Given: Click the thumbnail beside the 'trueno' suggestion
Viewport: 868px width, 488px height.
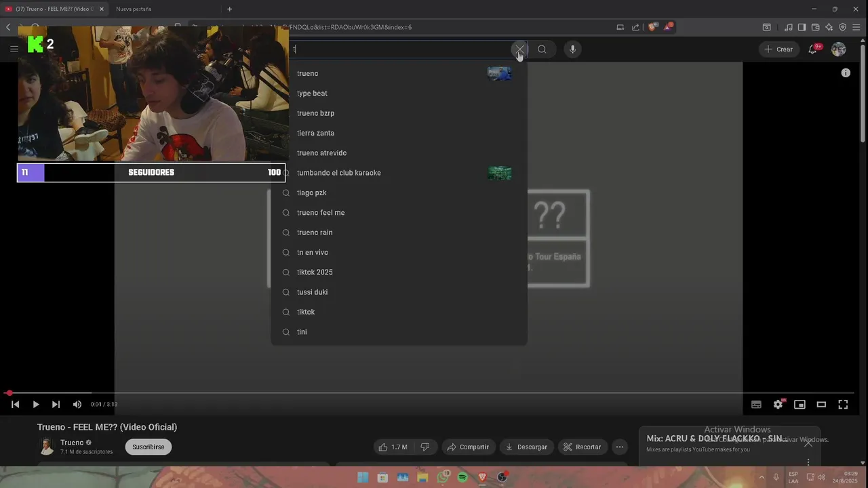Looking at the screenshot, I should (500, 73).
